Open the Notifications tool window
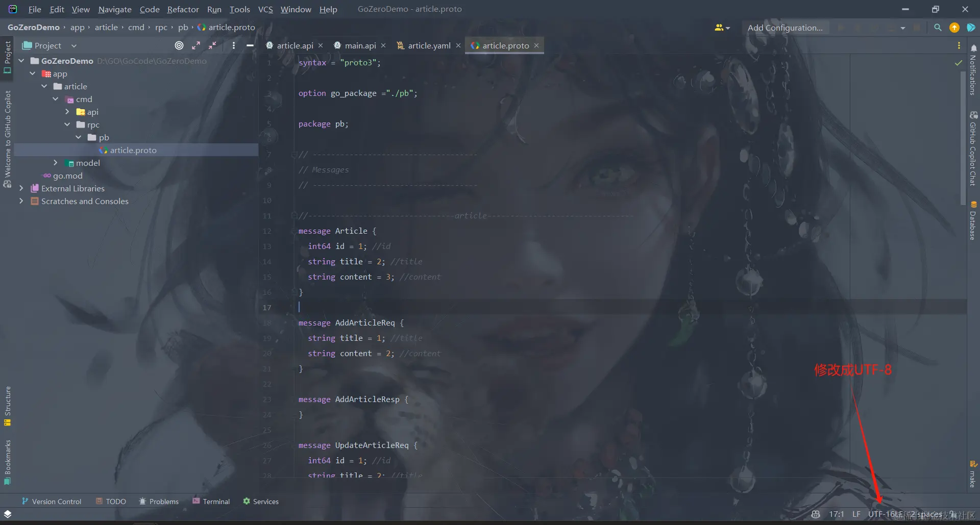This screenshot has height=525, width=980. point(973,70)
